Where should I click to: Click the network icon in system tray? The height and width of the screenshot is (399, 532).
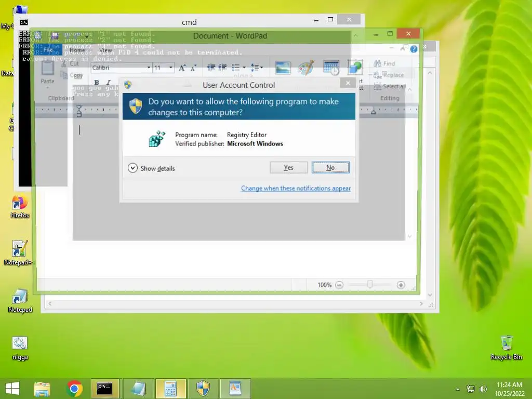pyautogui.click(x=471, y=389)
